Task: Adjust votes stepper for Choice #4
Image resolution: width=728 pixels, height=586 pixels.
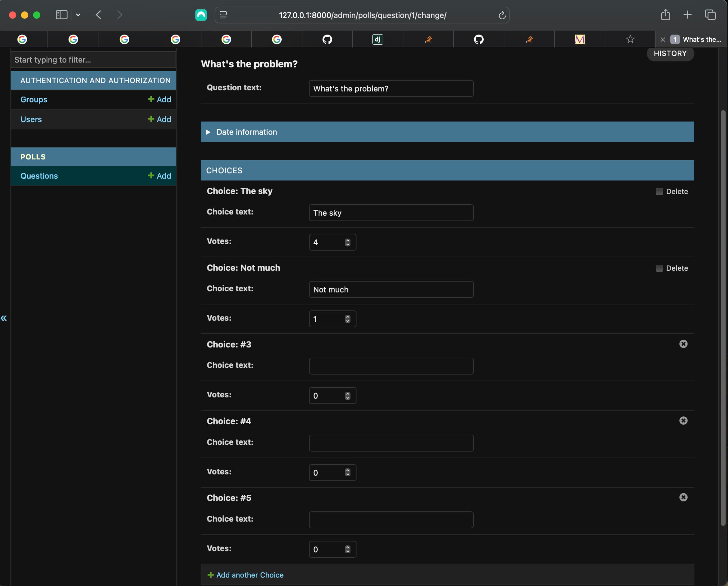Action: (x=347, y=473)
